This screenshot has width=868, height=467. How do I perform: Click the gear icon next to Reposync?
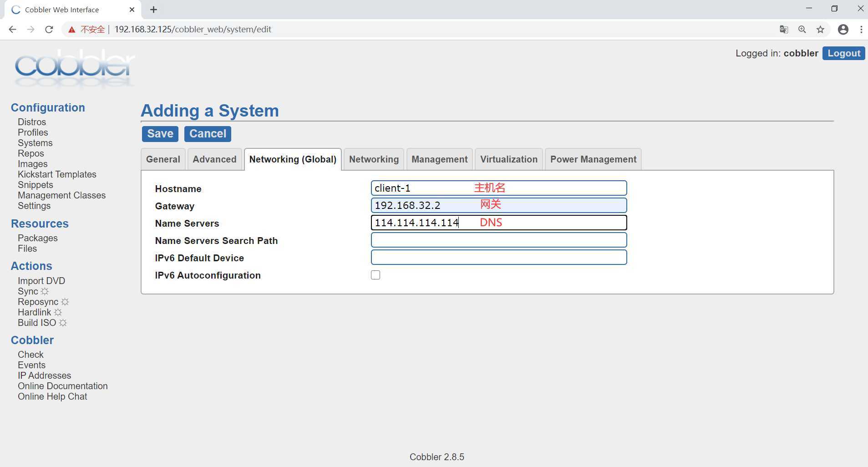tap(65, 302)
